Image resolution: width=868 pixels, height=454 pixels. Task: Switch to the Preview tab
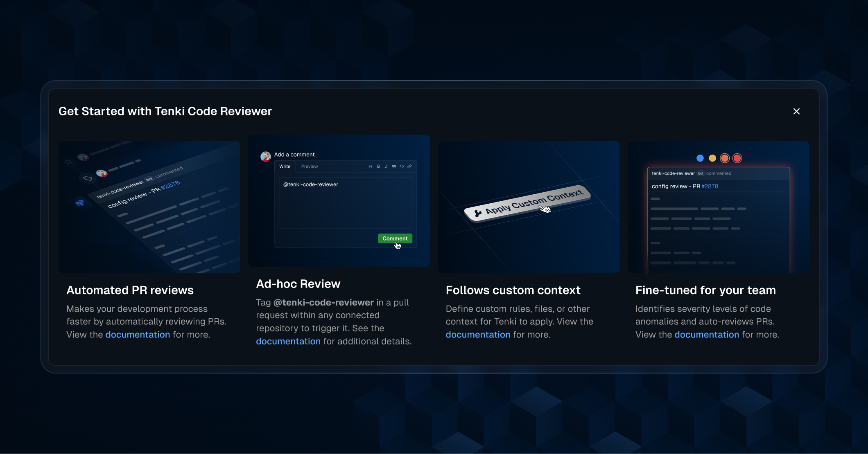coord(309,166)
